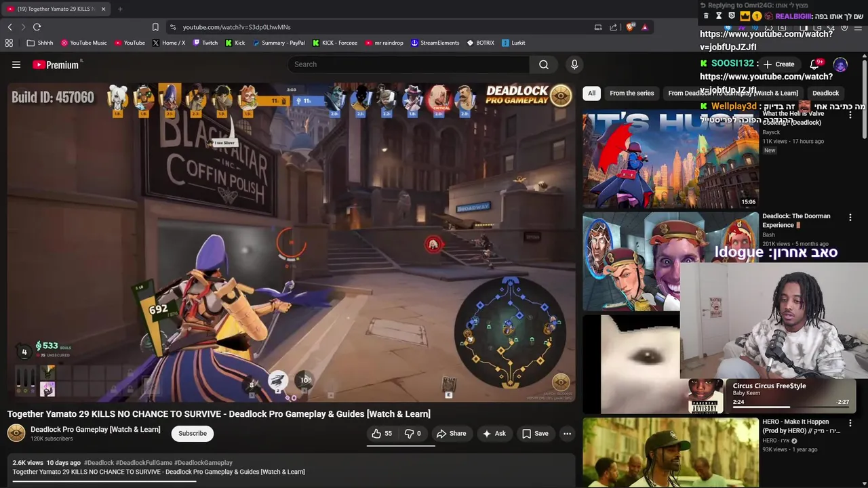The image size is (868, 488).
Task: Click the #DeadlockGameplay hashtag
Action: [203, 463]
